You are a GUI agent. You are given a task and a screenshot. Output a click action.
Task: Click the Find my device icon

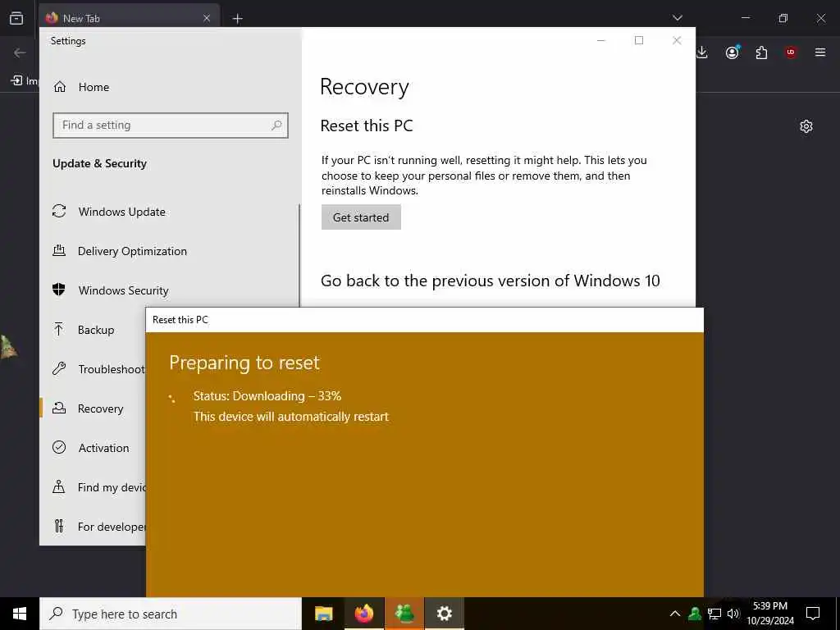pos(59,487)
